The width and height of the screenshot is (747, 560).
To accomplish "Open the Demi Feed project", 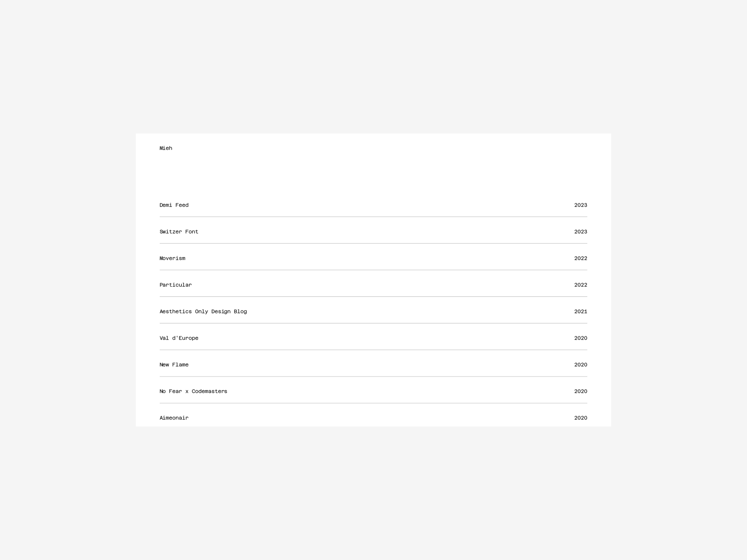I will pyautogui.click(x=174, y=205).
